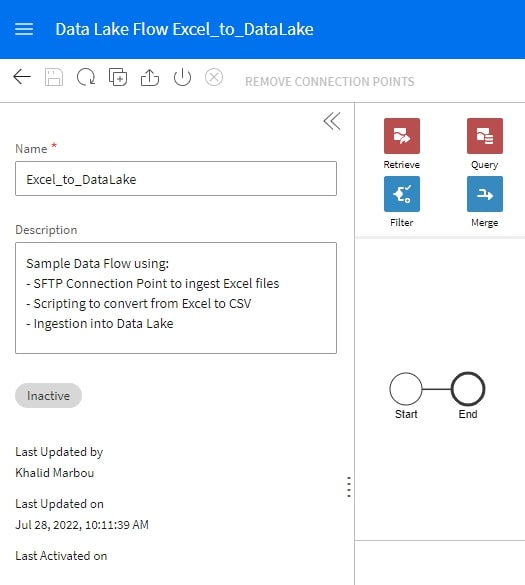Select the Filter activity icon
Viewport: 525px width, 585px height.
[x=401, y=194]
